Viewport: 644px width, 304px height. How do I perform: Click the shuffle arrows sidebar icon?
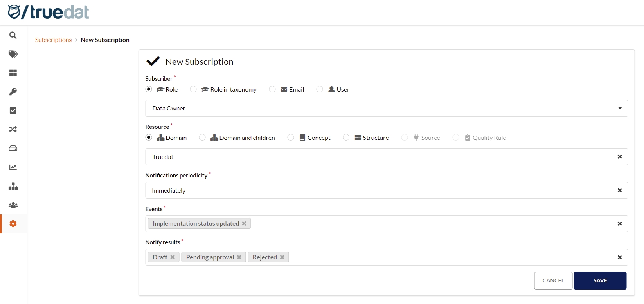click(13, 129)
